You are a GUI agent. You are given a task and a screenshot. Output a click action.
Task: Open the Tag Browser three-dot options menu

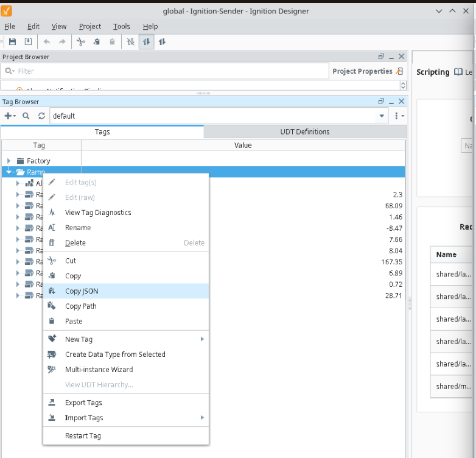coord(399,116)
